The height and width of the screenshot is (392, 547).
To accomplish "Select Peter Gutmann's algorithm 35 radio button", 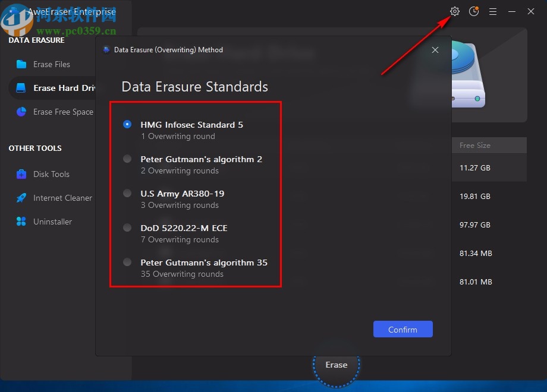I will (127, 262).
